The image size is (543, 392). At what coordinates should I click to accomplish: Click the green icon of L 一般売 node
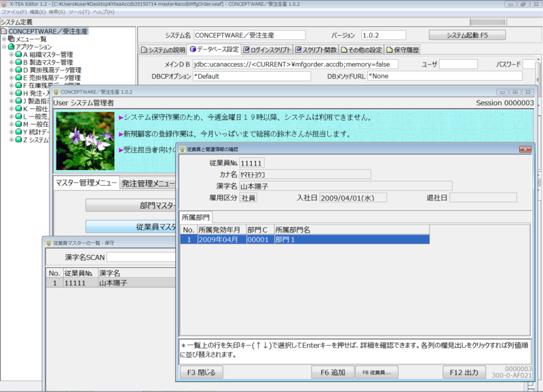click(19, 116)
